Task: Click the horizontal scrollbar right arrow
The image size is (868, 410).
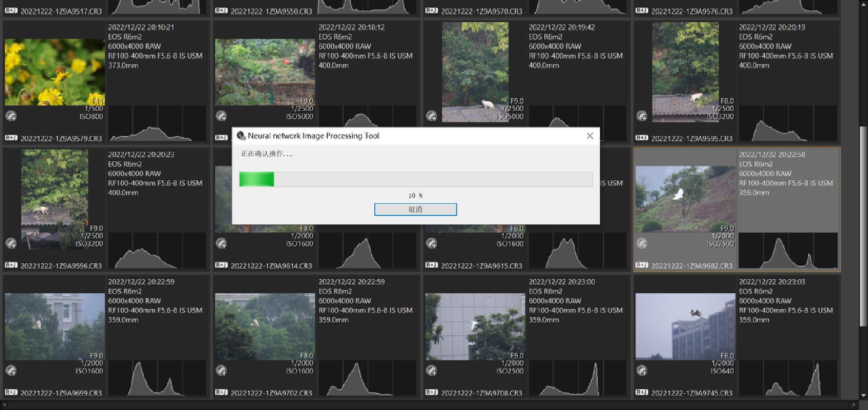Action: click(x=854, y=405)
